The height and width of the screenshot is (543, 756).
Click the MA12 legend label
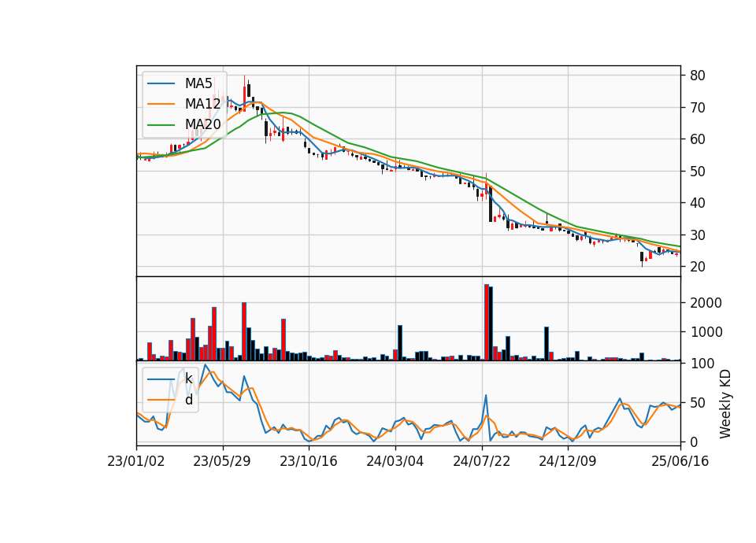point(202,104)
